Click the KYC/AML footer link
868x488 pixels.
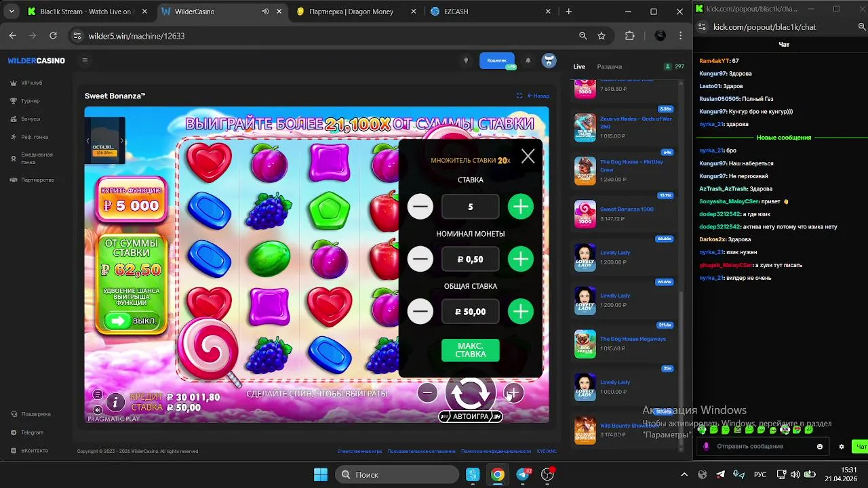(547, 451)
